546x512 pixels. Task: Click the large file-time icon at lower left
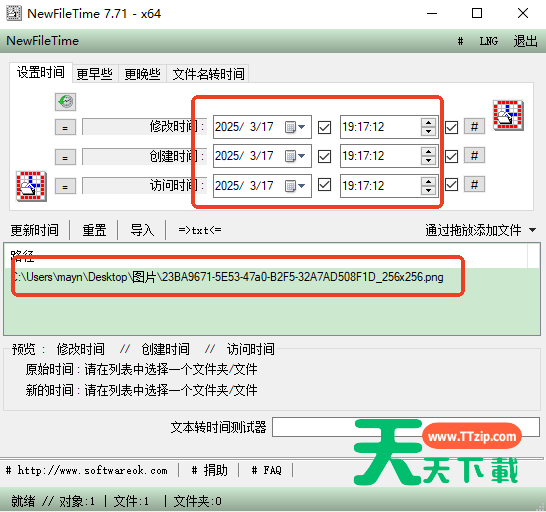pos(31,186)
